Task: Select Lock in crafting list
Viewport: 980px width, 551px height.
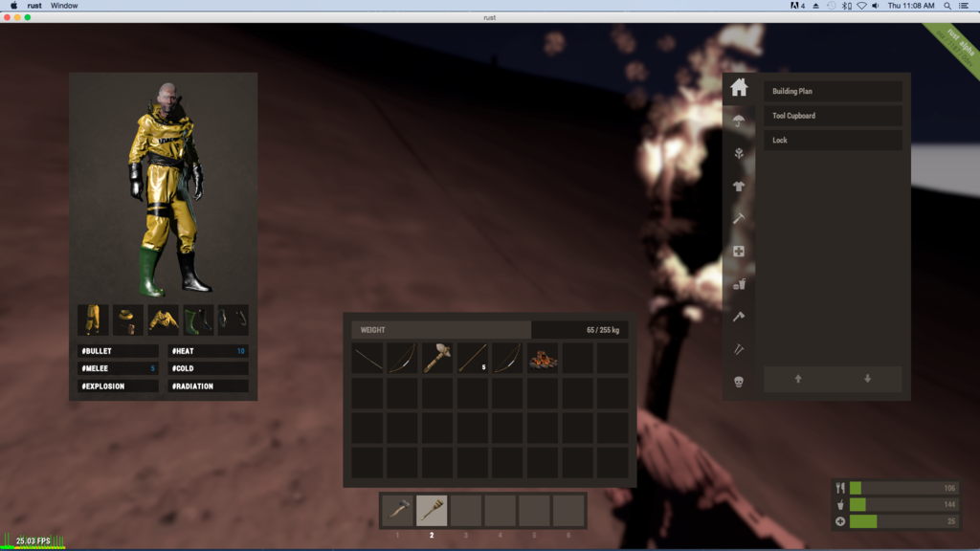Action: coord(833,140)
